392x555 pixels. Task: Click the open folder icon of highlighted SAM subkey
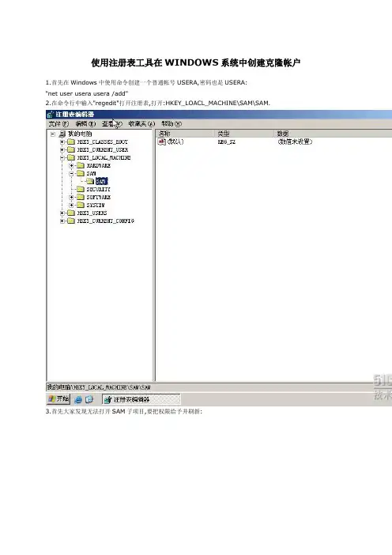point(90,181)
